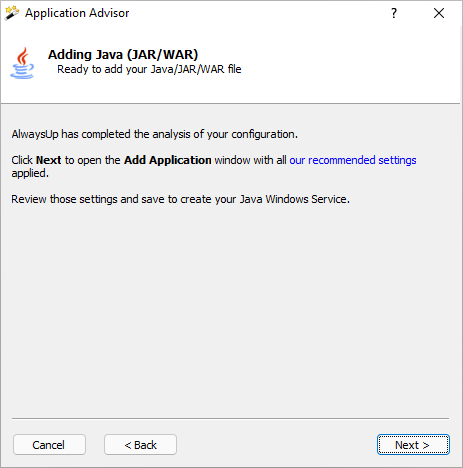Click 'Ready to add your Java/JAR/WAR file' text

tap(149, 69)
